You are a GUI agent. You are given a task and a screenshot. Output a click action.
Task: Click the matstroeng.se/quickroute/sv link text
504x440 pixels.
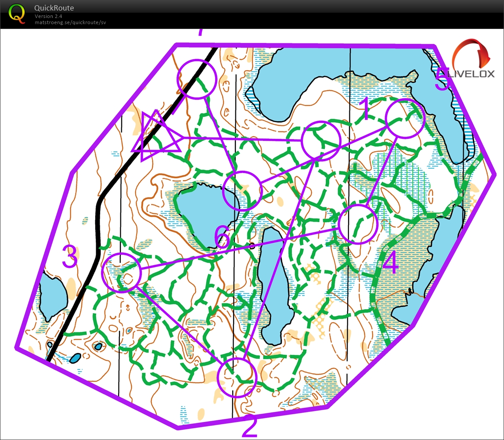click(x=70, y=22)
